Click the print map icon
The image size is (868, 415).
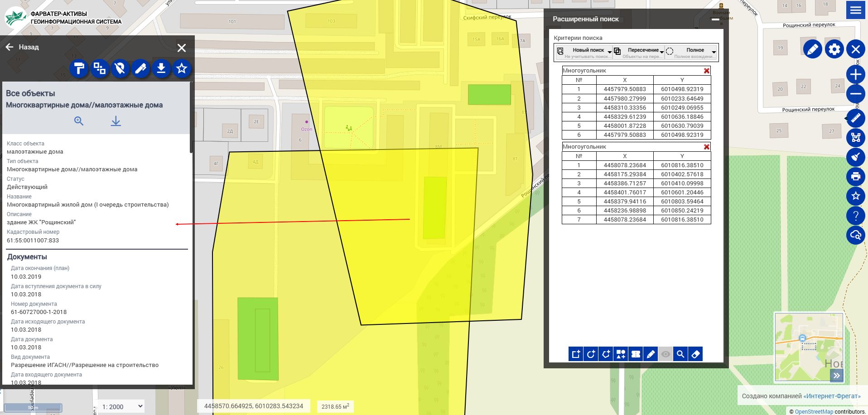tap(855, 177)
